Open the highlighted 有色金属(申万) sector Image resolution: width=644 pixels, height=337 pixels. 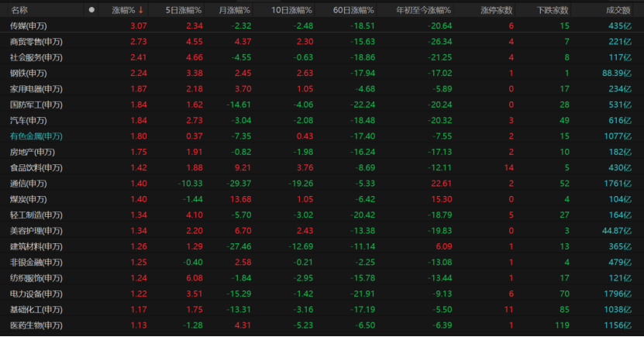point(36,136)
